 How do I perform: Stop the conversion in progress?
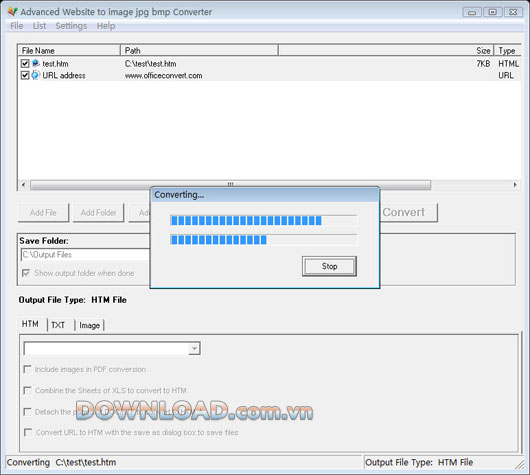coord(329,266)
